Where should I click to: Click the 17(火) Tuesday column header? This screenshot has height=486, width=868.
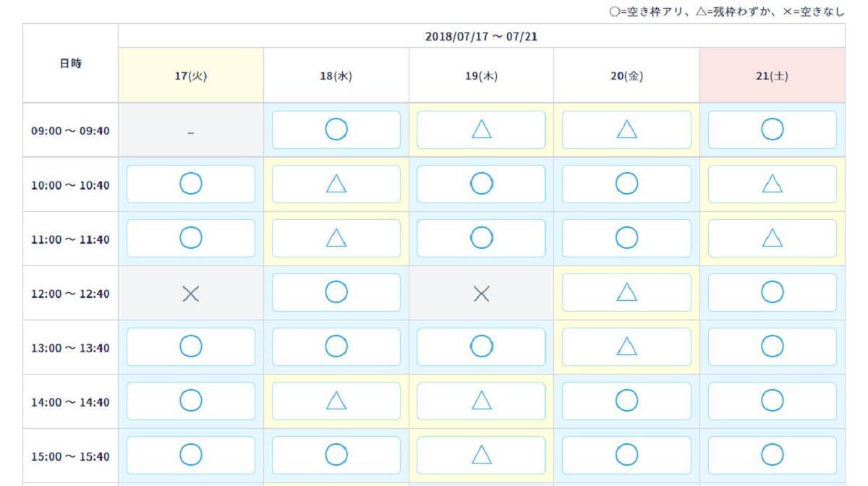click(x=190, y=76)
